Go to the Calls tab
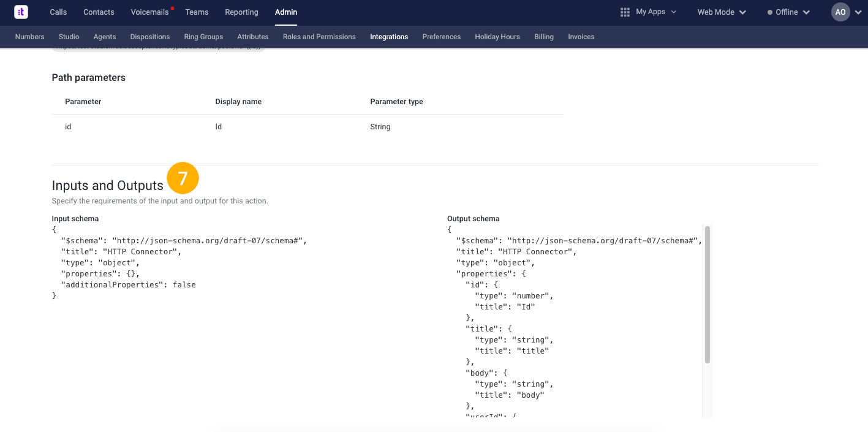 (58, 12)
